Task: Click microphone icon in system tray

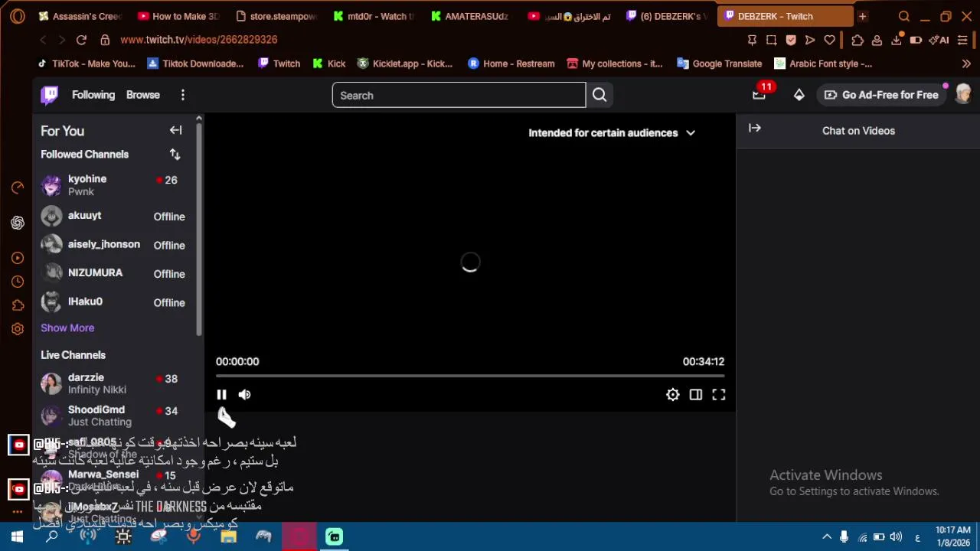Action: tap(844, 537)
